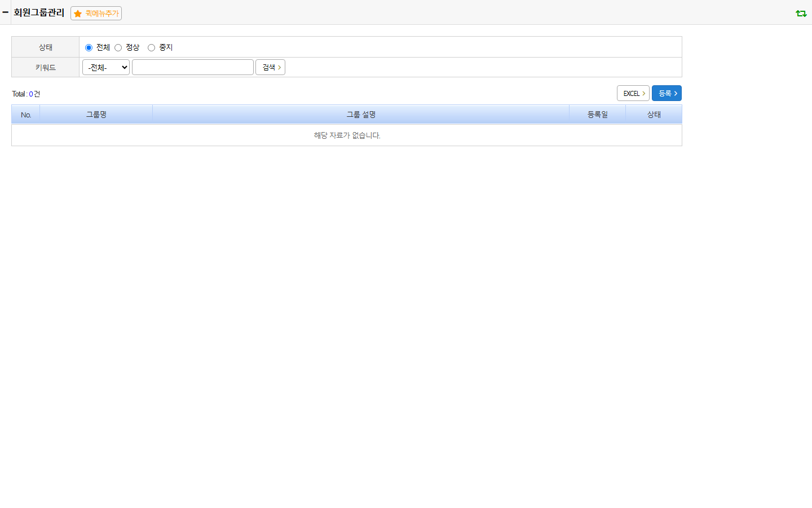Collapse panel with the minus icon

pos(5,12)
